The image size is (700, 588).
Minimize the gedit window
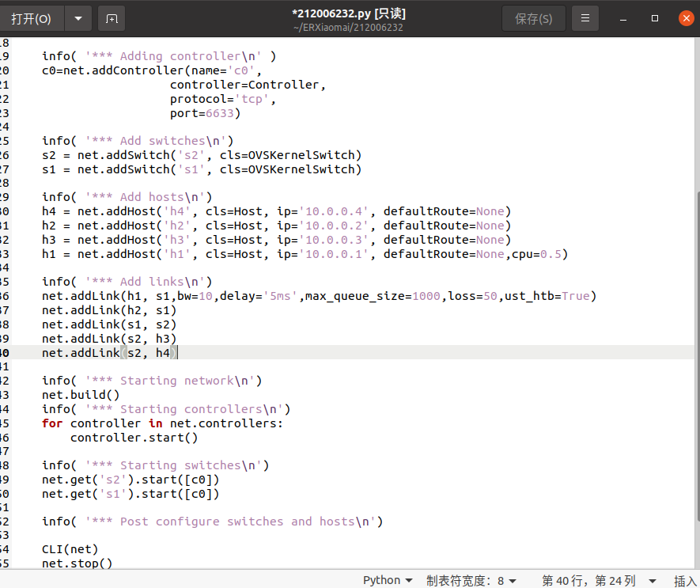point(623,19)
